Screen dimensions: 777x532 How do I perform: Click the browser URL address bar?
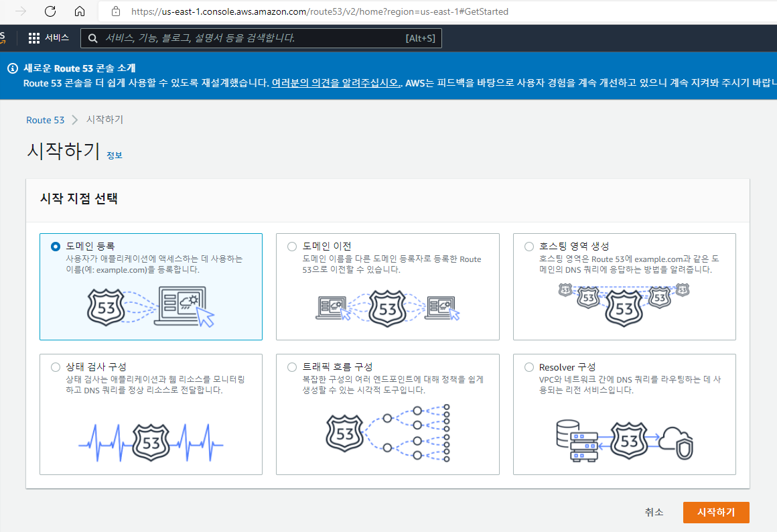[320, 11]
